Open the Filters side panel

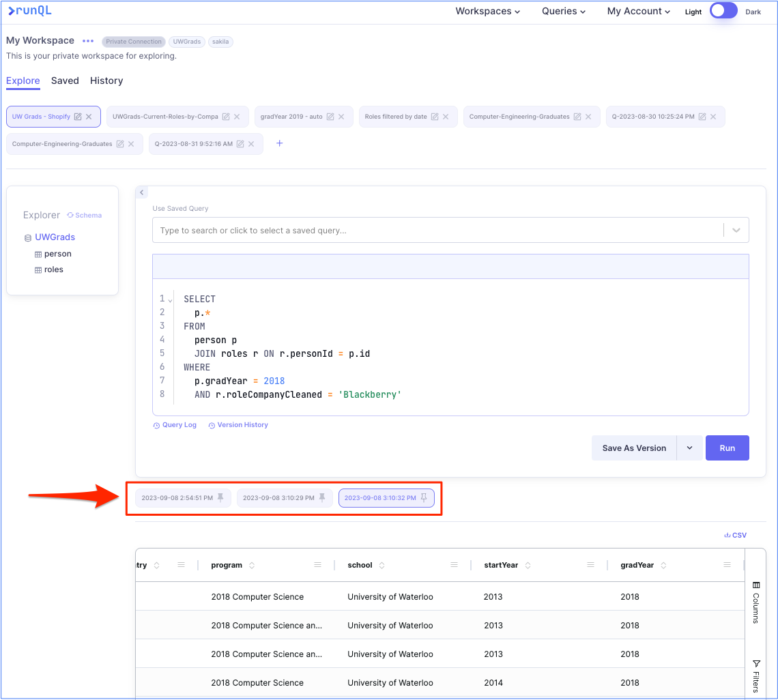pyautogui.click(x=756, y=675)
